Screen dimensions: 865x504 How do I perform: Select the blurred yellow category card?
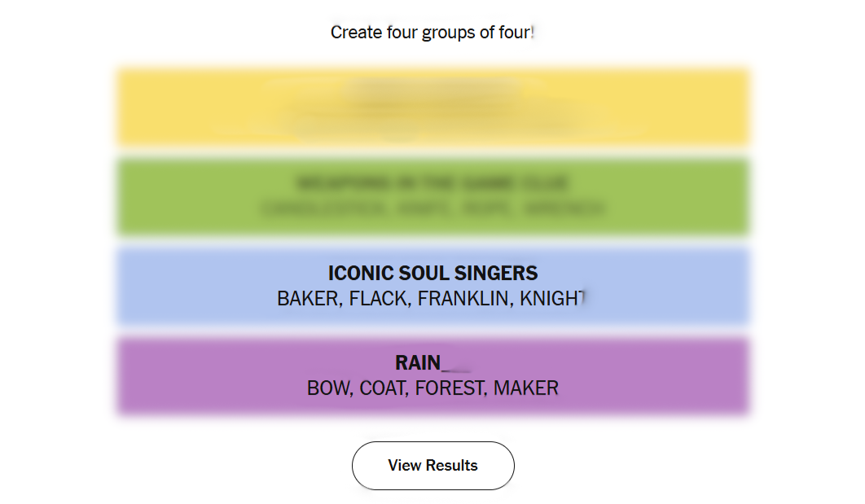(432, 107)
